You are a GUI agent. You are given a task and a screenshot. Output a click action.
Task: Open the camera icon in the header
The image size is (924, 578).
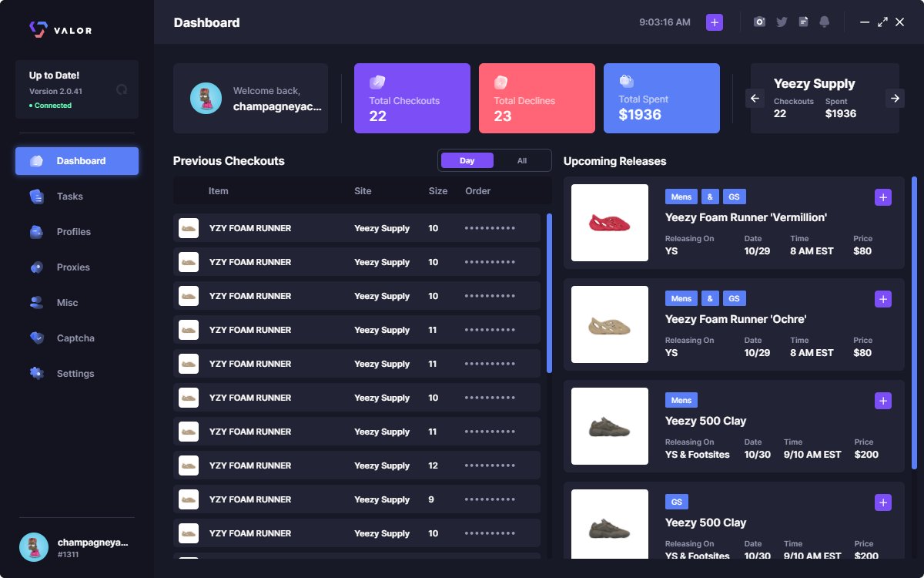point(760,22)
